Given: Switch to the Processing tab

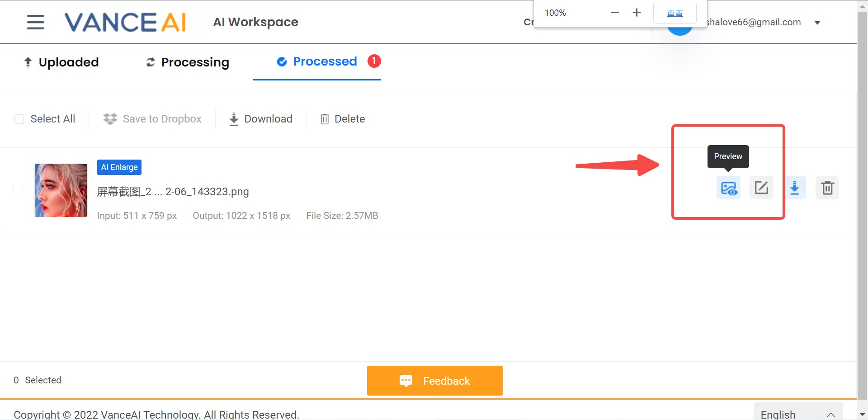Looking at the screenshot, I should click(x=188, y=62).
